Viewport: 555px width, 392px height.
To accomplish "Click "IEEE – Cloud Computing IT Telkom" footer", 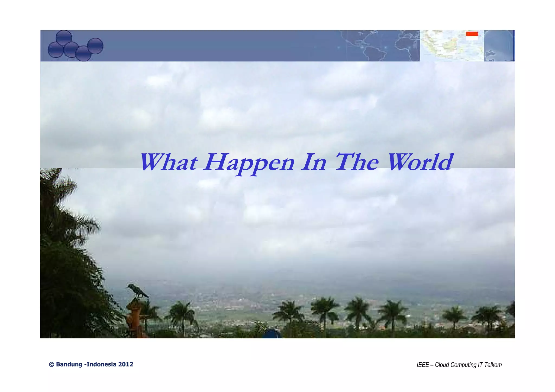I will coord(459,365).
